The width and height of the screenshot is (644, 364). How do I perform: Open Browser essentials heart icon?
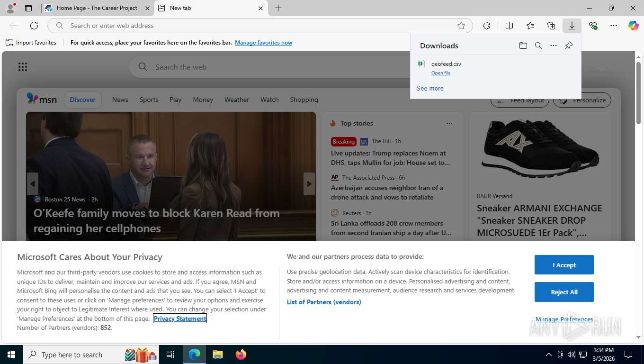point(593,26)
